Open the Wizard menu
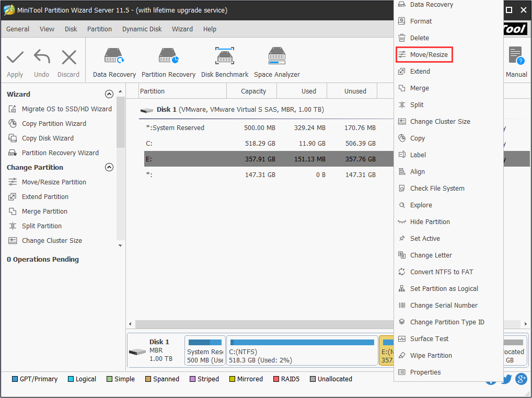This screenshot has width=532, height=398. (x=182, y=29)
